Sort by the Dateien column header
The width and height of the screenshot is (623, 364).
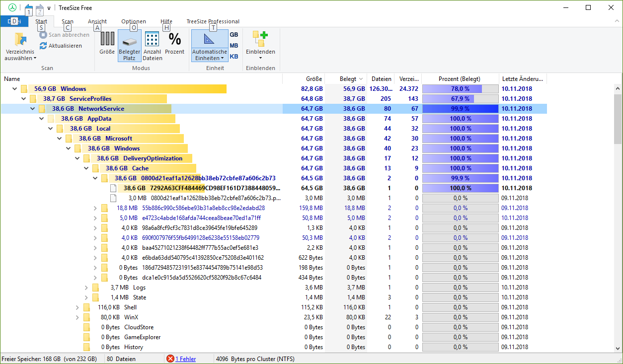tap(381, 79)
